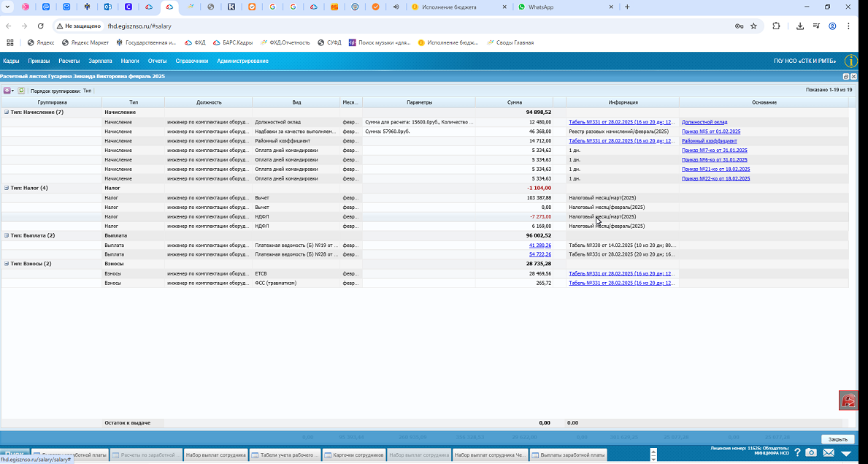This screenshot has width=868, height=464.
Task: Restore the payslip window with the restore icon
Action: pos(846,77)
